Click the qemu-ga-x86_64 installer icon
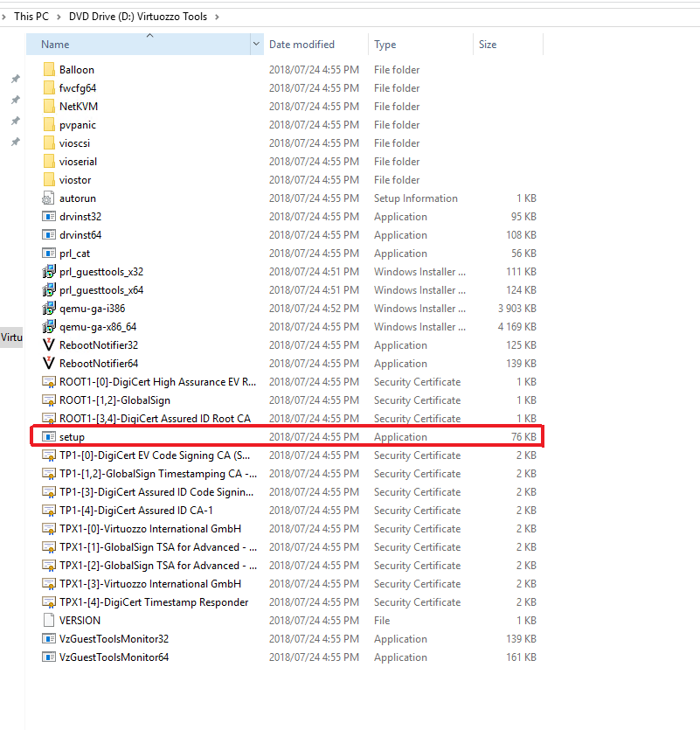 (x=49, y=326)
